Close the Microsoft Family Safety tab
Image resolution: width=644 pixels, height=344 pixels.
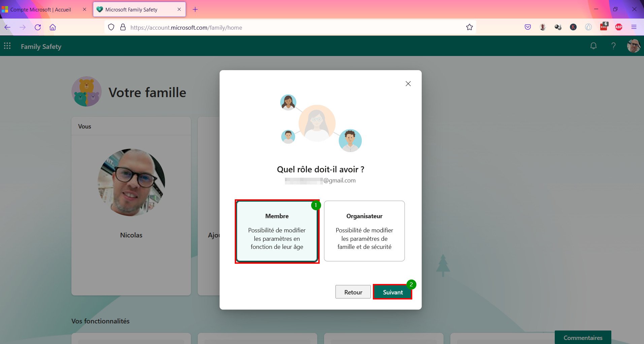pos(179,9)
